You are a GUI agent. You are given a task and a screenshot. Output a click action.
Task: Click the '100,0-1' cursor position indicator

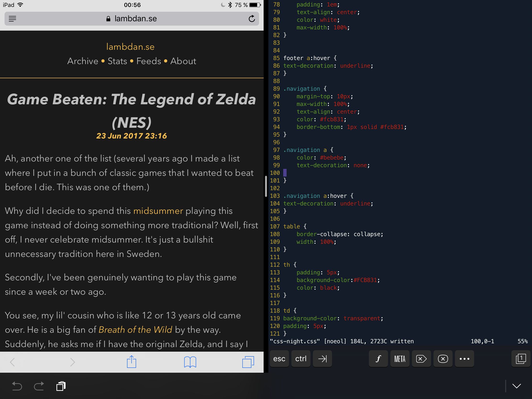[x=482, y=341]
